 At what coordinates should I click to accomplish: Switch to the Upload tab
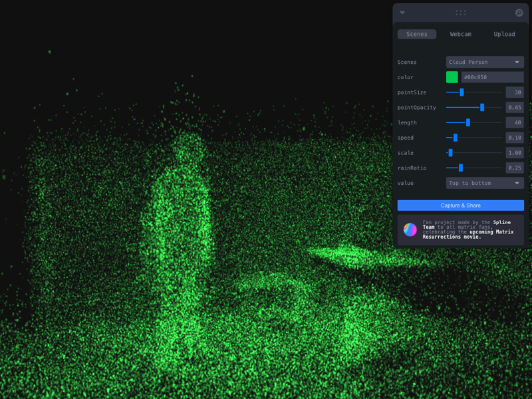click(504, 34)
